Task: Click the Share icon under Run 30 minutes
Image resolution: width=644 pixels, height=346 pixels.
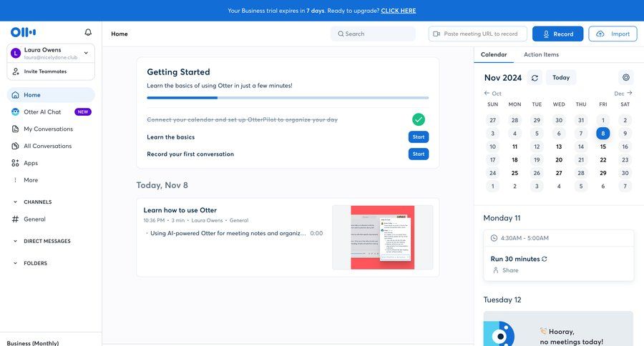Action: pos(495,270)
